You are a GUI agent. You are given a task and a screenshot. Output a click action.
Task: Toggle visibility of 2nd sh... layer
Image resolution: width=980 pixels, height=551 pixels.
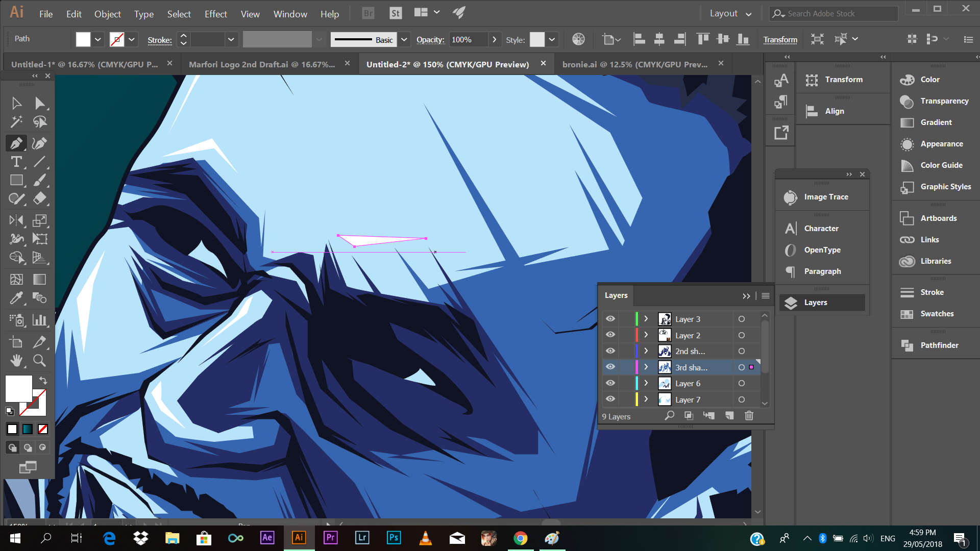coord(610,351)
